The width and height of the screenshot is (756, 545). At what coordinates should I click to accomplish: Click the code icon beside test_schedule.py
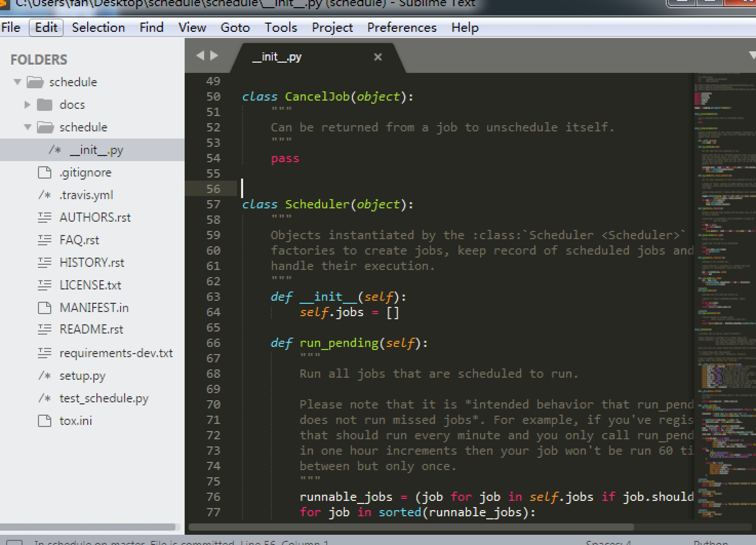tap(45, 398)
